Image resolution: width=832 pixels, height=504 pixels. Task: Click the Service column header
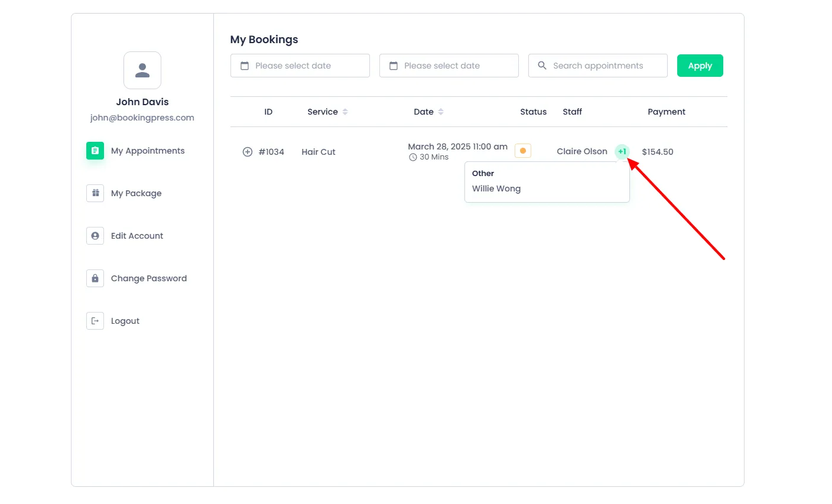pyautogui.click(x=323, y=112)
